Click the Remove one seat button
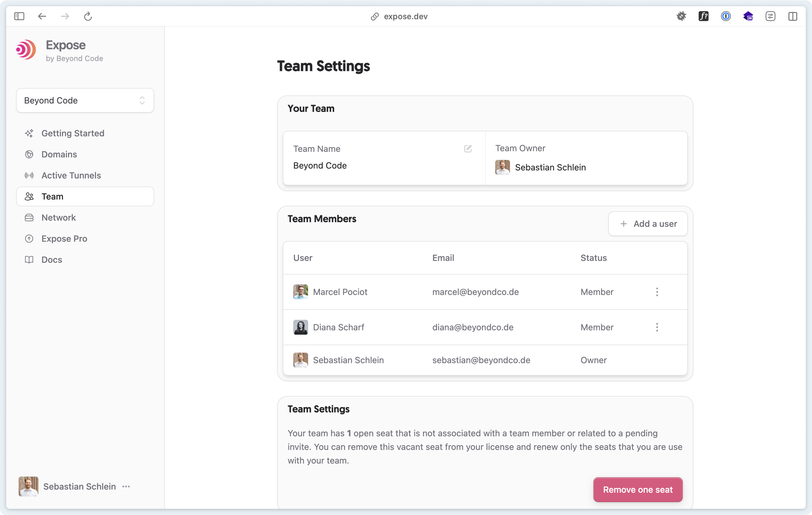The image size is (812, 515). 638,490
